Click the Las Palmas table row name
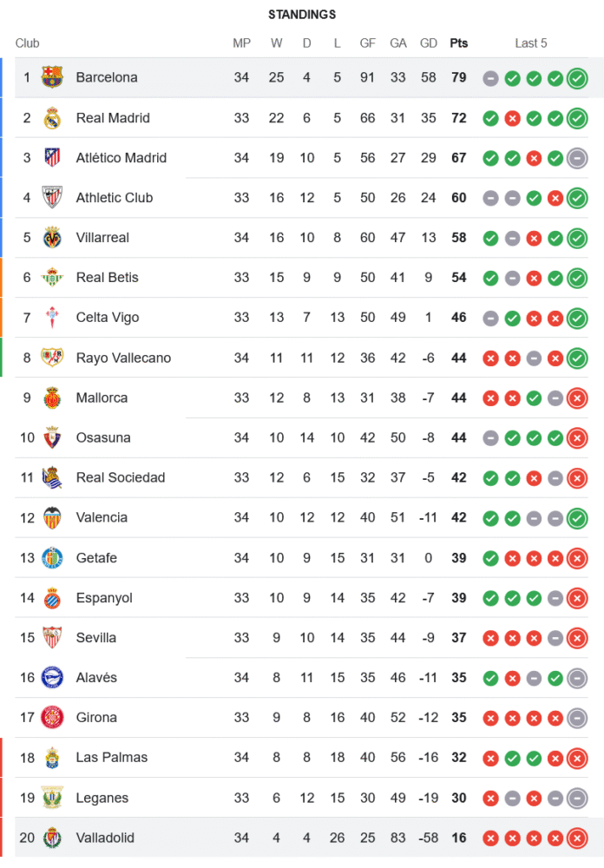The image size is (604, 868). [111, 758]
